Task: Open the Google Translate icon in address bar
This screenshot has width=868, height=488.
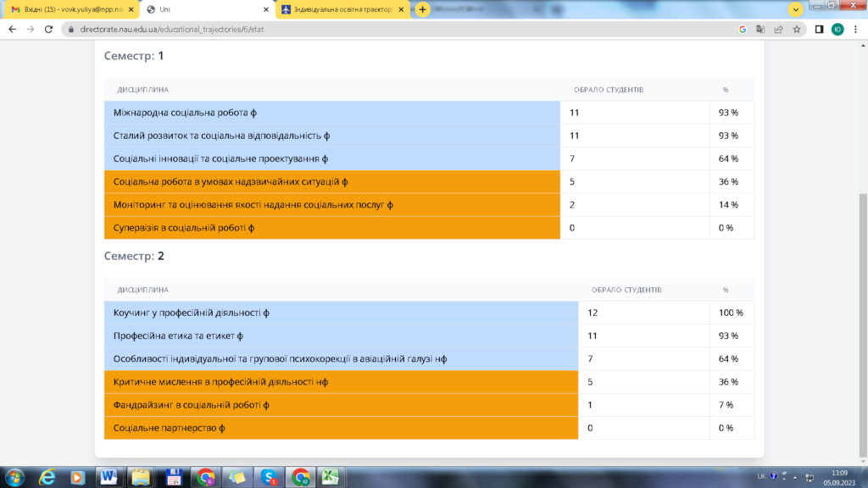Action: tap(759, 29)
